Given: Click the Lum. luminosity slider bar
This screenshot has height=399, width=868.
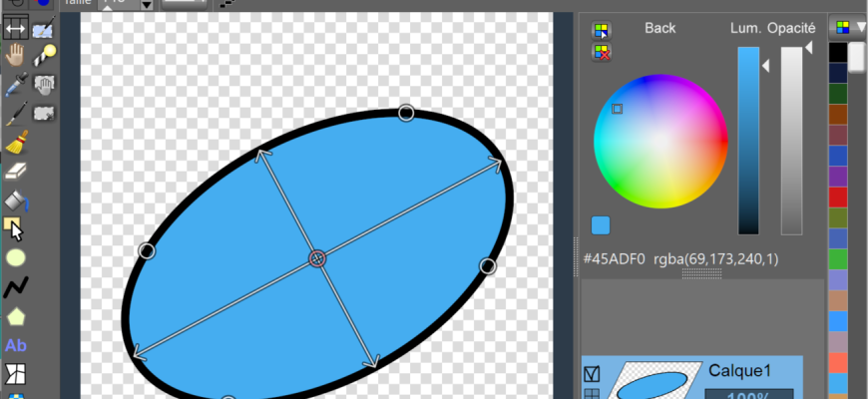Looking at the screenshot, I should pos(748,141).
